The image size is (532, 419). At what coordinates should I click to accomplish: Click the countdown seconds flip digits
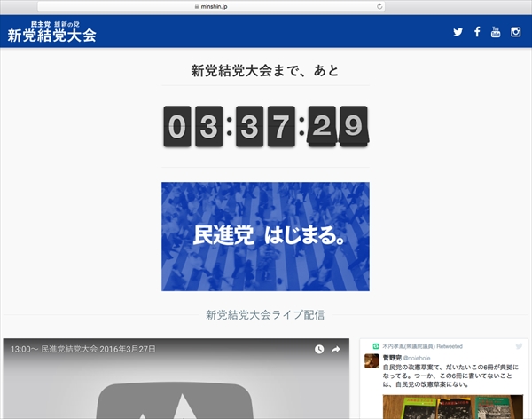tap(338, 127)
